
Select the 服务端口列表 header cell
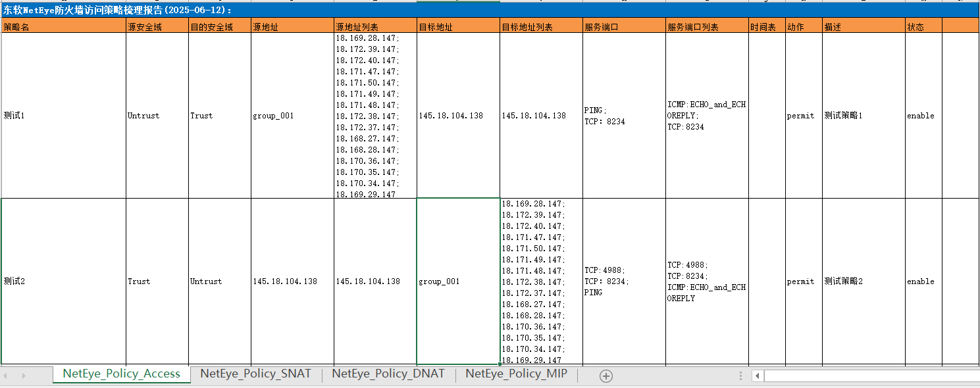[707, 26]
